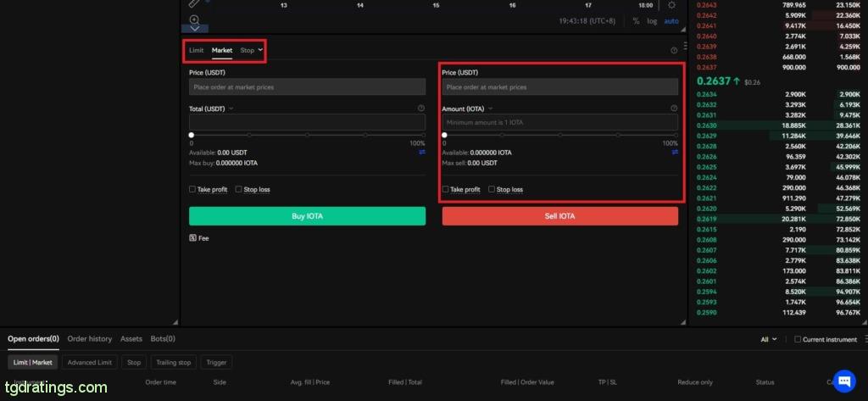Select the Market order tab

click(222, 50)
